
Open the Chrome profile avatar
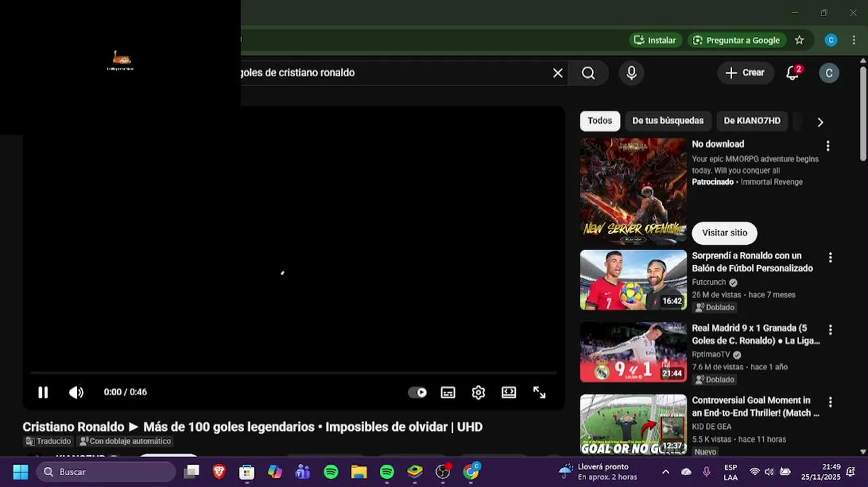[831, 41]
